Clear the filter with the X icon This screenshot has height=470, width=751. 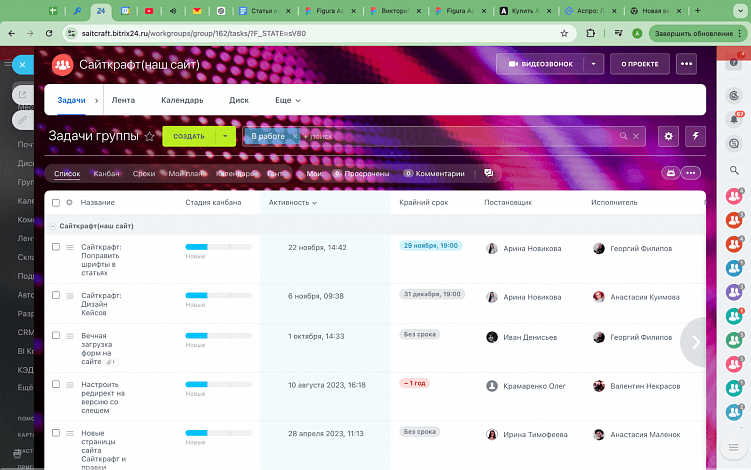click(x=636, y=136)
